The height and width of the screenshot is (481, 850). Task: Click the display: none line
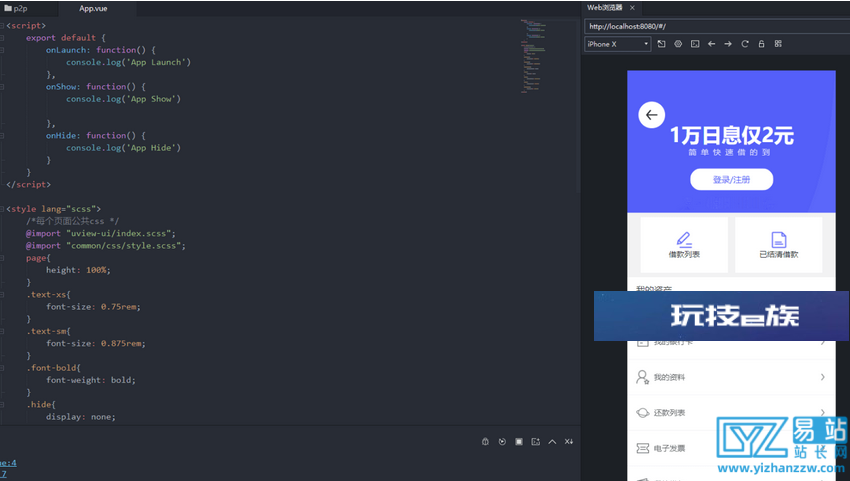(x=80, y=417)
